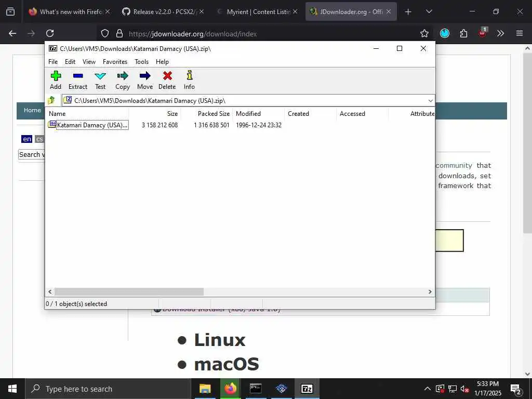Click the Firefox back arrow

[12, 33]
